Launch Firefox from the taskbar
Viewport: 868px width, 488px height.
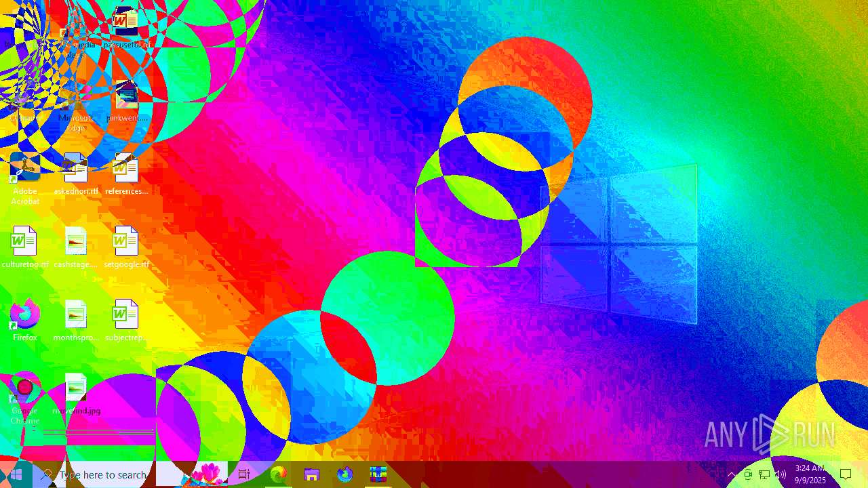(x=344, y=474)
